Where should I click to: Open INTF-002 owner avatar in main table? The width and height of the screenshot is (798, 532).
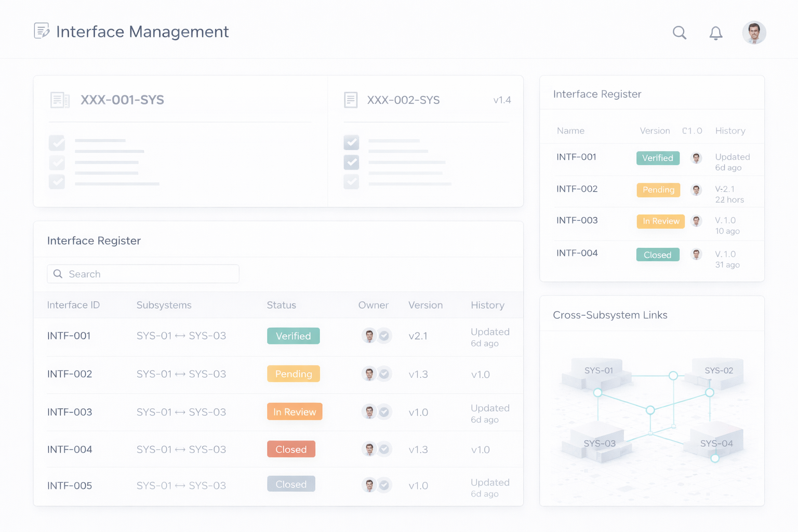(x=369, y=374)
